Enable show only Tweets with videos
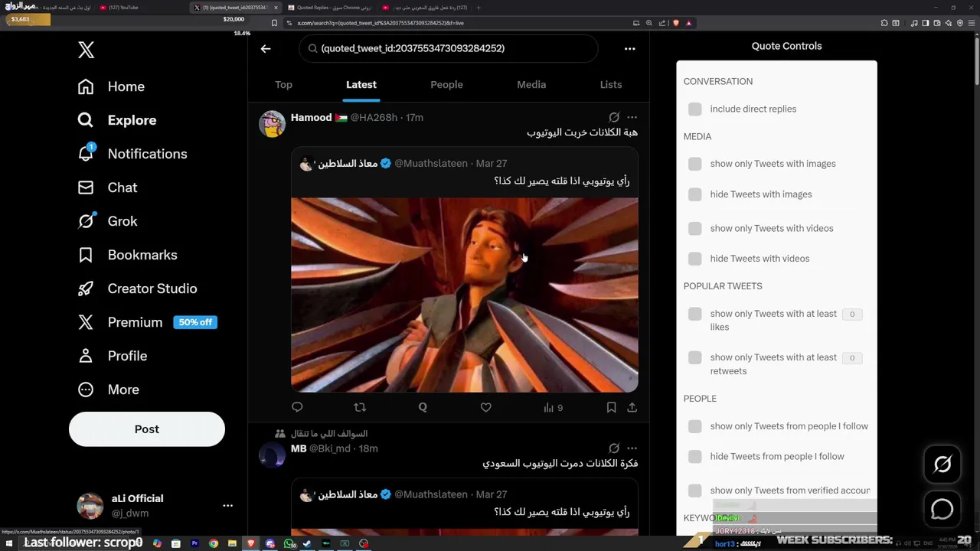The height and width of the screenshot is (551, 980). coord(694,229)
